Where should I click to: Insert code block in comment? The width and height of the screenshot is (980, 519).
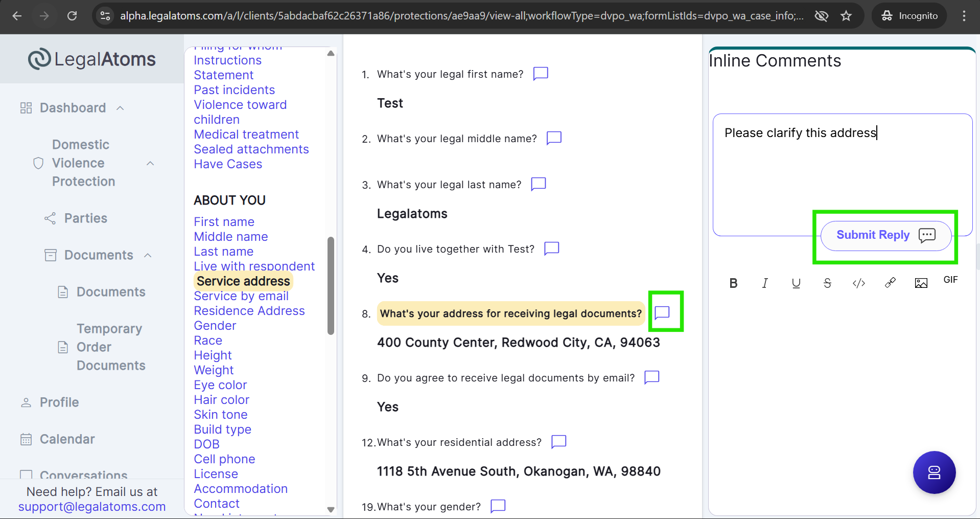[x=859, y=283]
